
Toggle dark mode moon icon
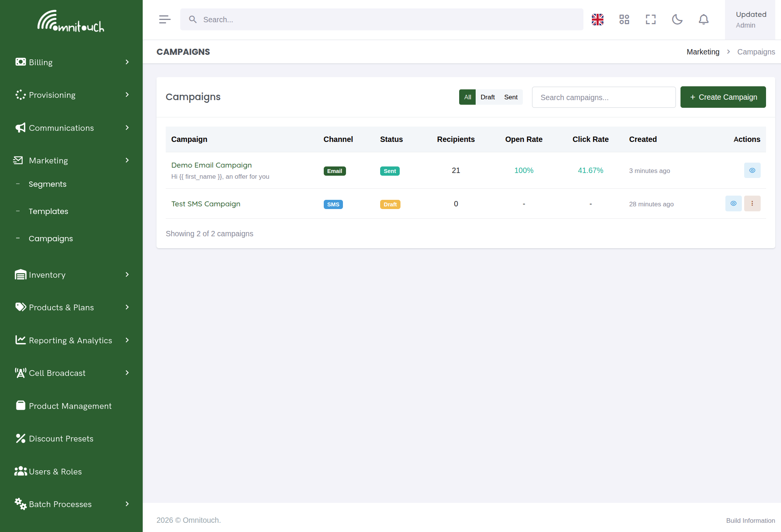click(677, 20)
